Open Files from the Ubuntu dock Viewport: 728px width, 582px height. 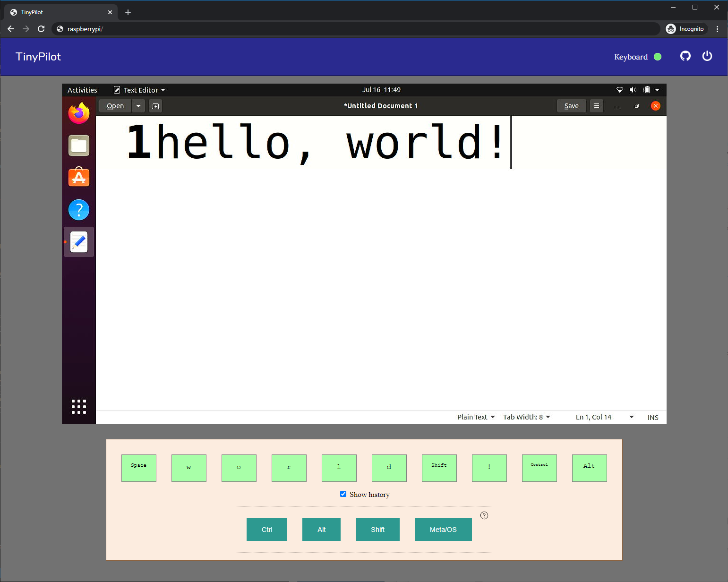(79, 145)
